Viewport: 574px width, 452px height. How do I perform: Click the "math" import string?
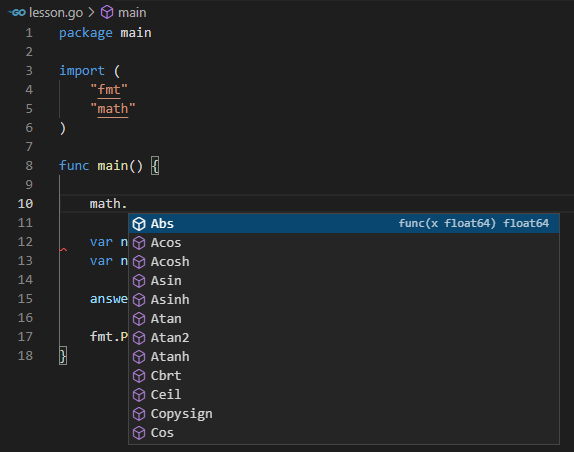click(113, 109)
